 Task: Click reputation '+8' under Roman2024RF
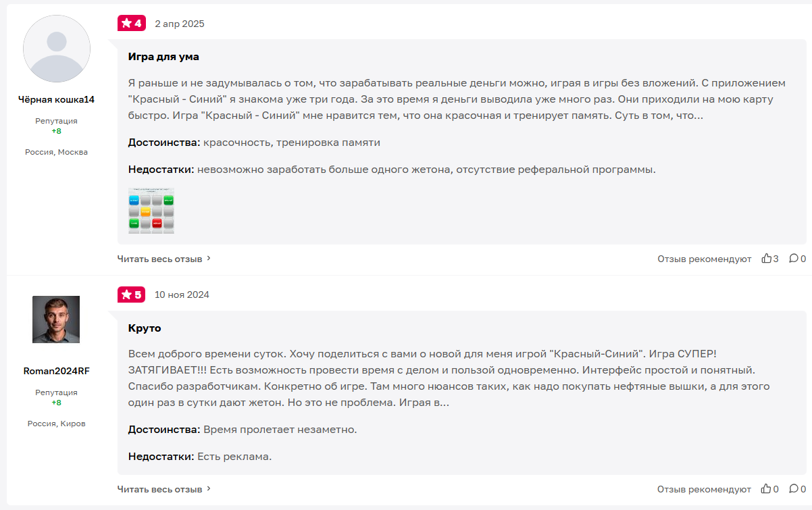click(56, 403)
